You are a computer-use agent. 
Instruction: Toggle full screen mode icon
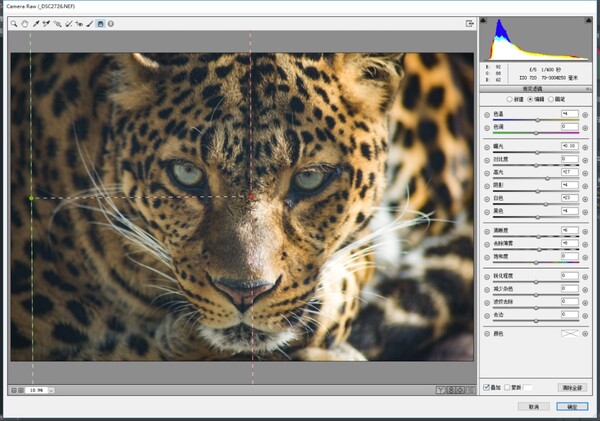470,24
